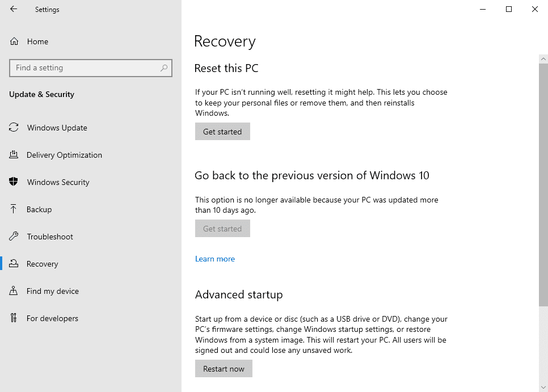Viewport: 548px width, 392px height.
Task: Click the For developers tools icon
Action: 13,318
